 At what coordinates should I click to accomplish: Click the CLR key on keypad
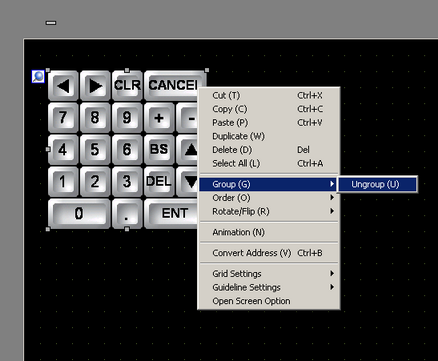[x=127, y=86]
